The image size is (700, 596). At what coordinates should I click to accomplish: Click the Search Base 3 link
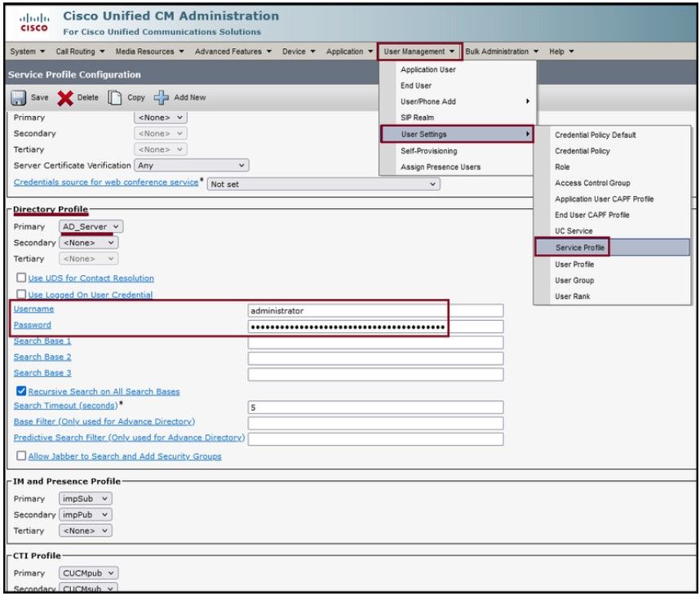(x=42, y=373)
